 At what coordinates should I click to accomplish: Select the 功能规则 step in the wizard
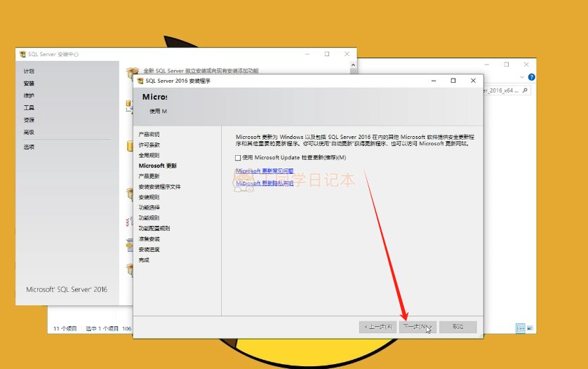tap(149, 218)
